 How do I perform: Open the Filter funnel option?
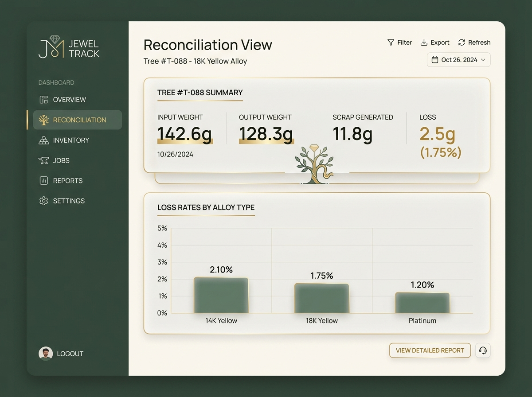(x=399, y=43)
